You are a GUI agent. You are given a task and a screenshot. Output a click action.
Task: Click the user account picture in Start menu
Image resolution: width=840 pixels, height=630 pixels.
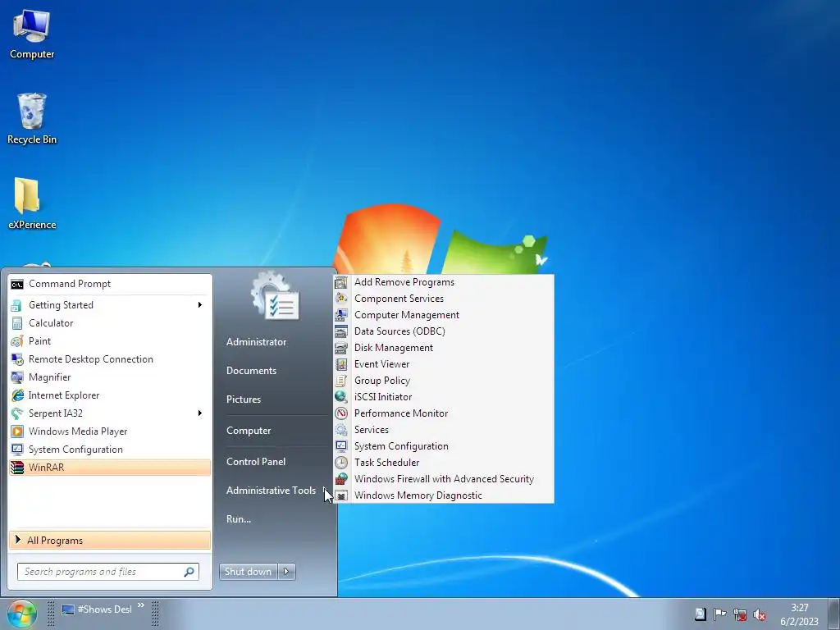275,296
